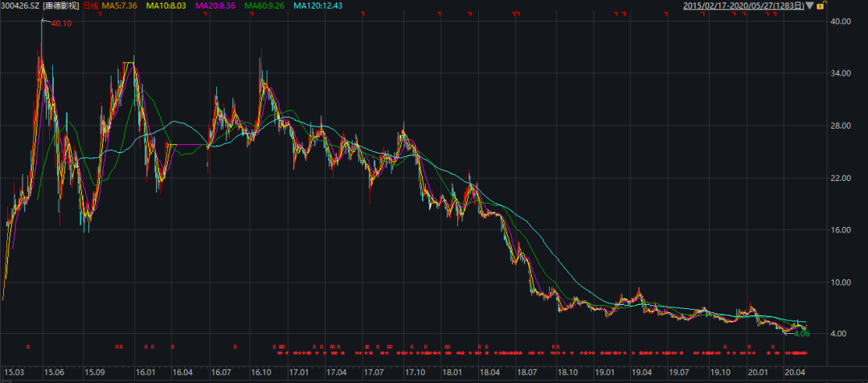The width and height of the screenshot is (868, 383).
Task: Click the 17.01 date on time axis
Action: pyautogui.click(x=299, y=373)
